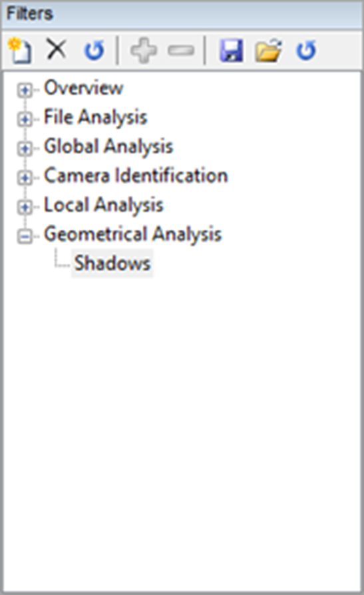364x595 pixels.
Task: Expand the File Analysis node
Action: [x=25, y=119]
